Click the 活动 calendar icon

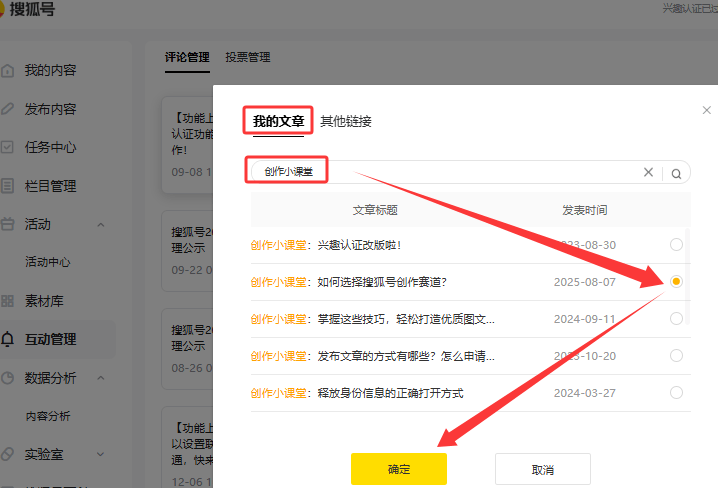[x=7, y=224]
